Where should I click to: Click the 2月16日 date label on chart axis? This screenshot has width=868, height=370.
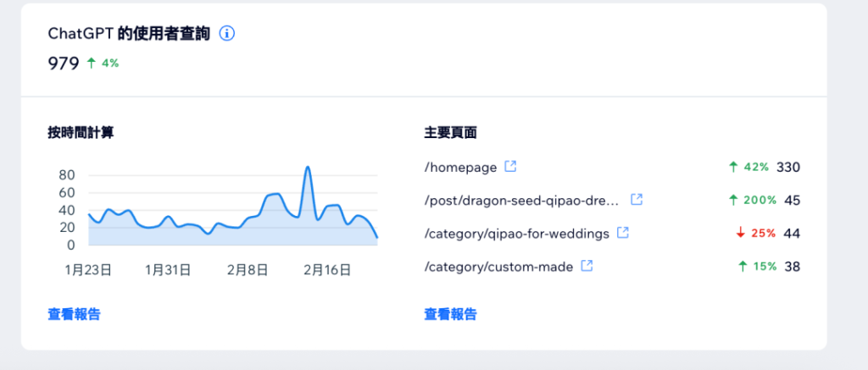(x=327, y=270)
